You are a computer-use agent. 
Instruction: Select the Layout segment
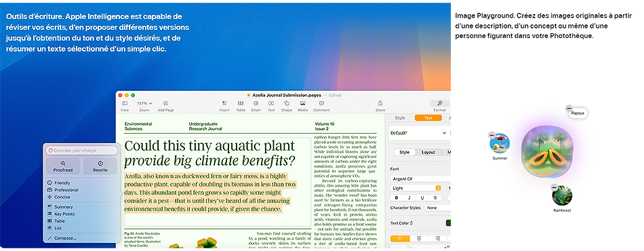428,153
